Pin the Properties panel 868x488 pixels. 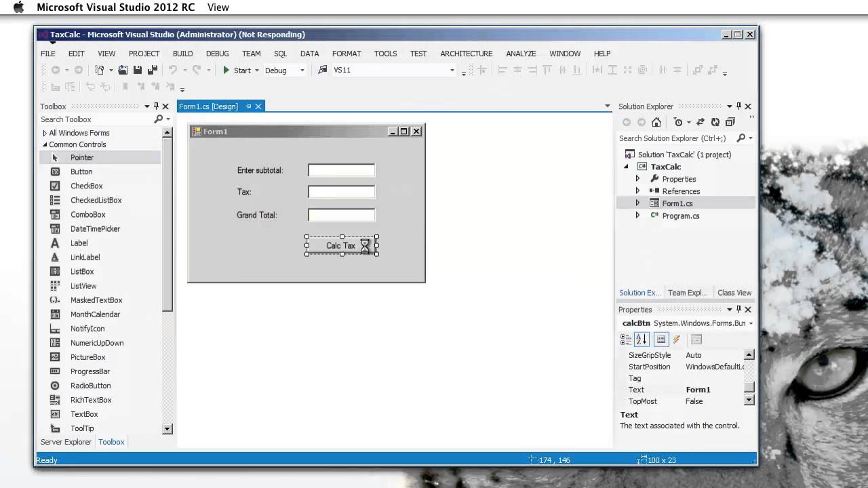click(x=739, y=310)
